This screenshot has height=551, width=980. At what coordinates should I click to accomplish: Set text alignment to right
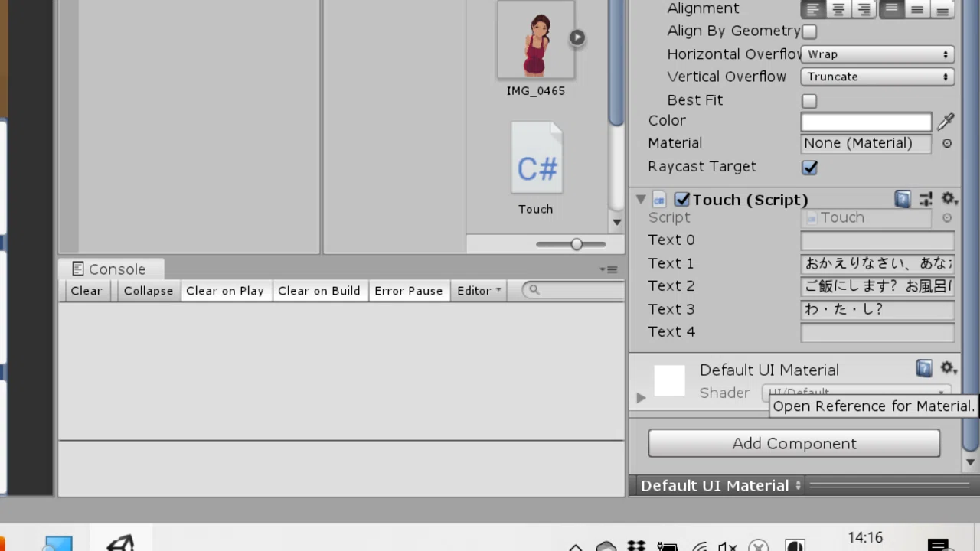pos(864,10)
